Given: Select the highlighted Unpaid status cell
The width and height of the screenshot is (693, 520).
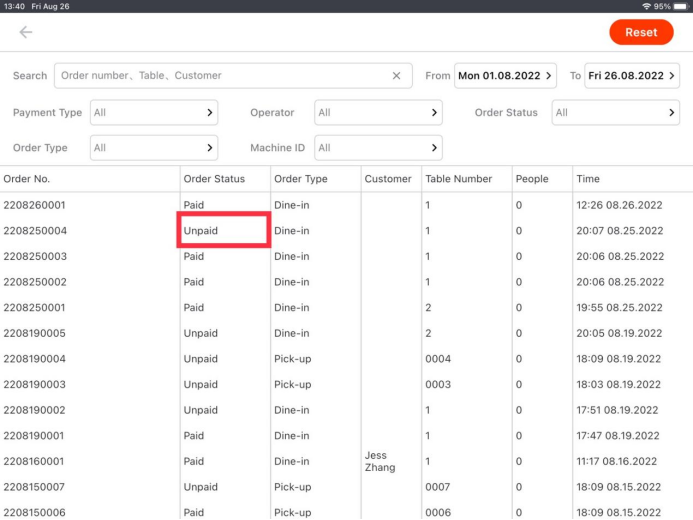Looking at the screenshot, I should (x=224, y=230).
